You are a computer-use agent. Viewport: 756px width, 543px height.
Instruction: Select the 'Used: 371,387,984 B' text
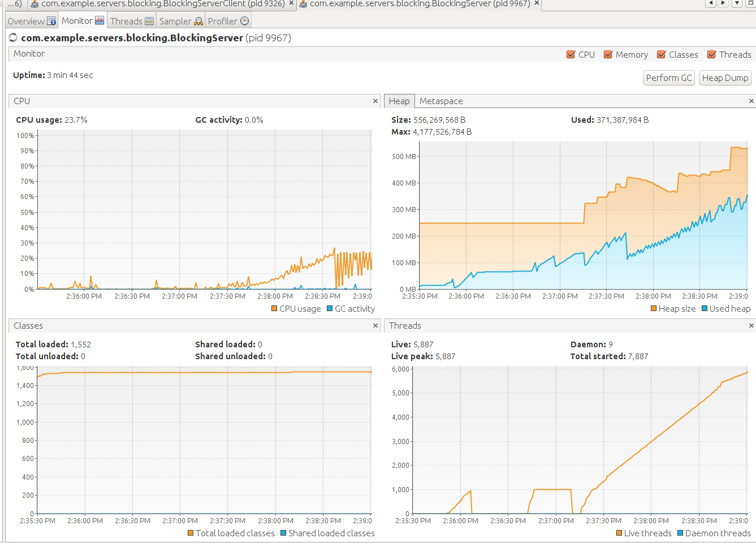pos(610,120)
